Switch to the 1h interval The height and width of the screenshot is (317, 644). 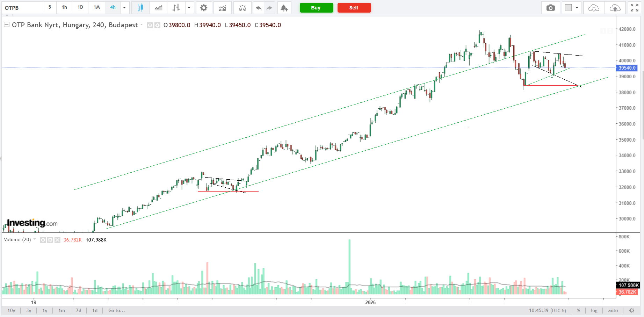64,7
